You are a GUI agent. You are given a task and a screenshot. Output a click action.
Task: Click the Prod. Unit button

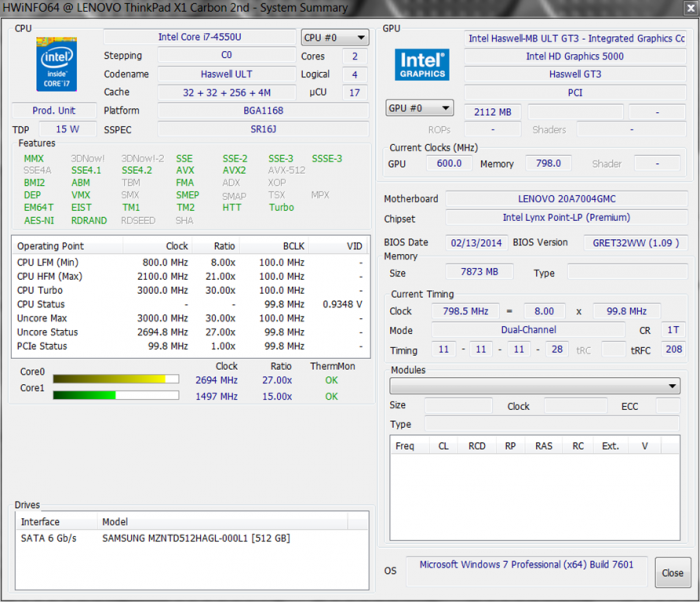(x=54, y=110)
